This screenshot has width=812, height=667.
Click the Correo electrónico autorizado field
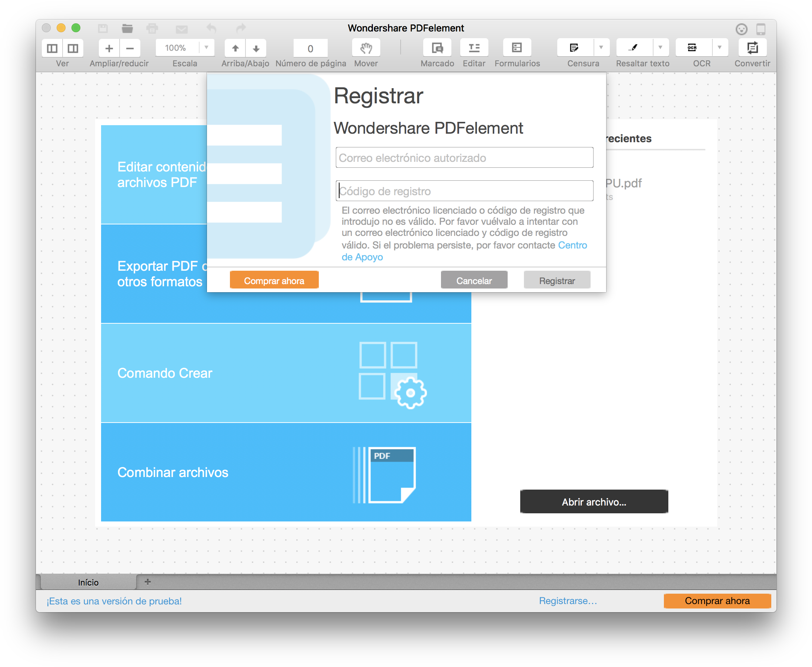click(x=464, y=157)
